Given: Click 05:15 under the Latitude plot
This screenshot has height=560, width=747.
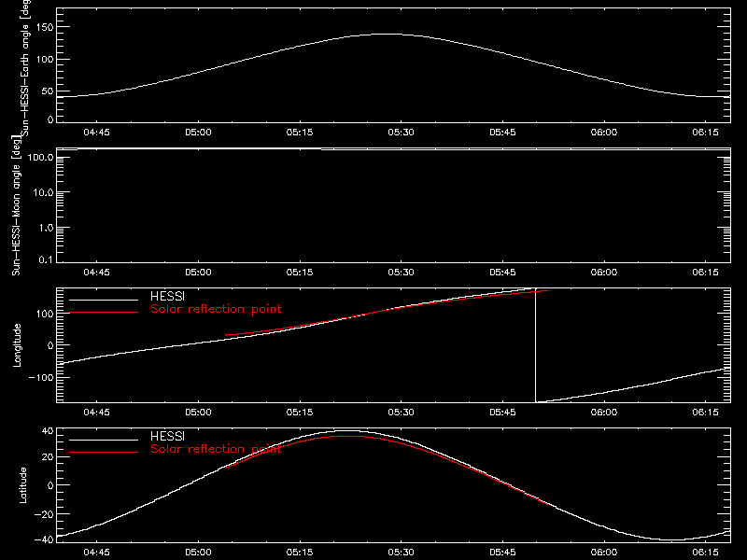Looking at the screenshot, I should tap(300, 553).
